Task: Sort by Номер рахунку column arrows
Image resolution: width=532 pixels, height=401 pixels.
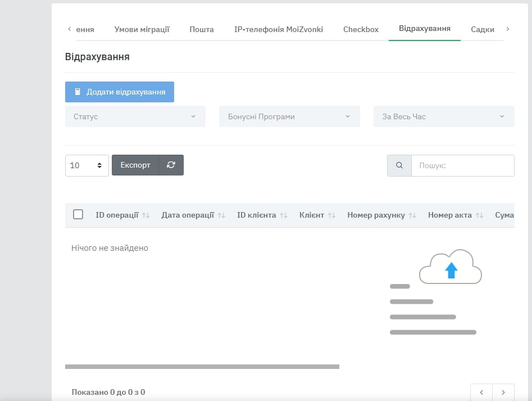Action: 412,215
